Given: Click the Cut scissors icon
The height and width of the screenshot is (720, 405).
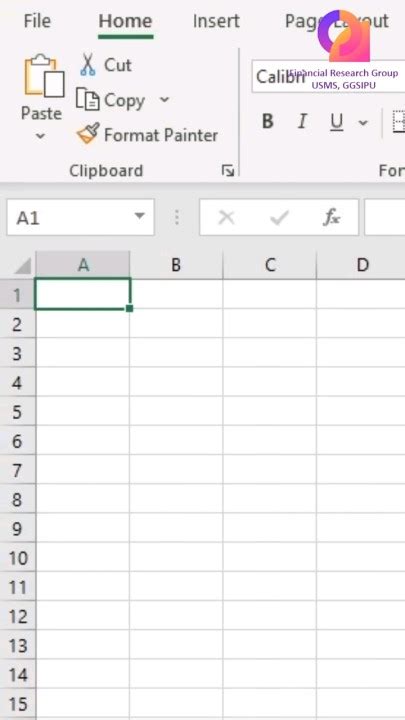Looking at the screenshot, I should [x=87, y=64].
